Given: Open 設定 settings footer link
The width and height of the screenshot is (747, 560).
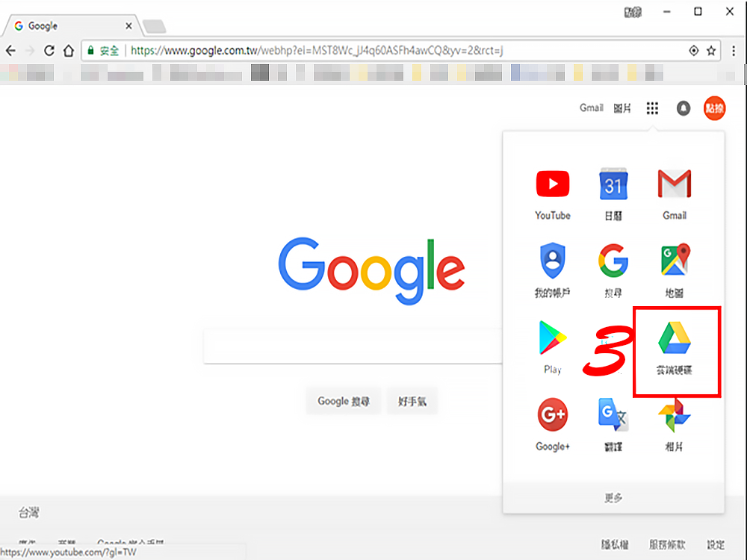Looking at the screenshot, I should [716, 544].
